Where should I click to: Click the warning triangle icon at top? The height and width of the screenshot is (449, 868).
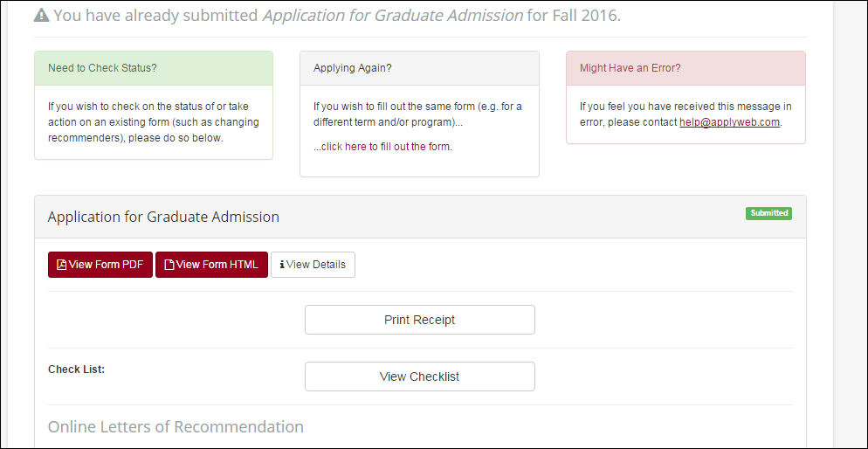pos(41,16)
